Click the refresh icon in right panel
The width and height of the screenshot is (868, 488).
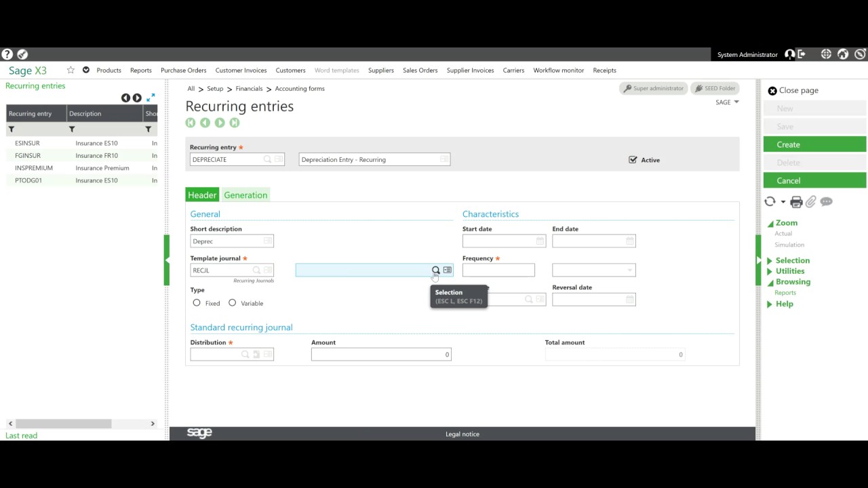770,201
